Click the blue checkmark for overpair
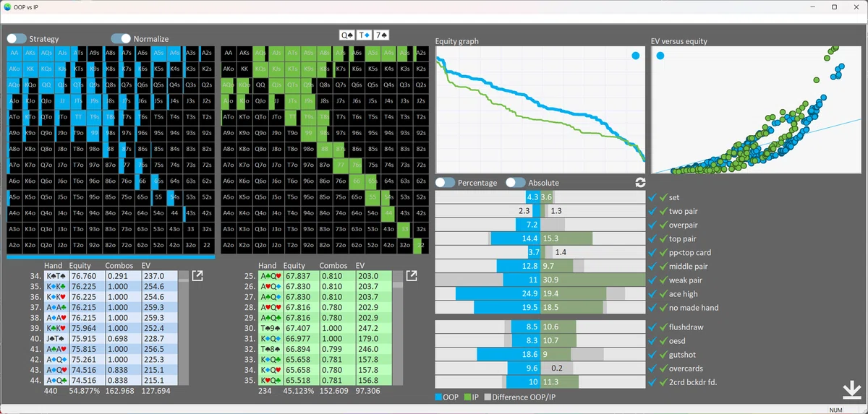 tap(653, 225)
